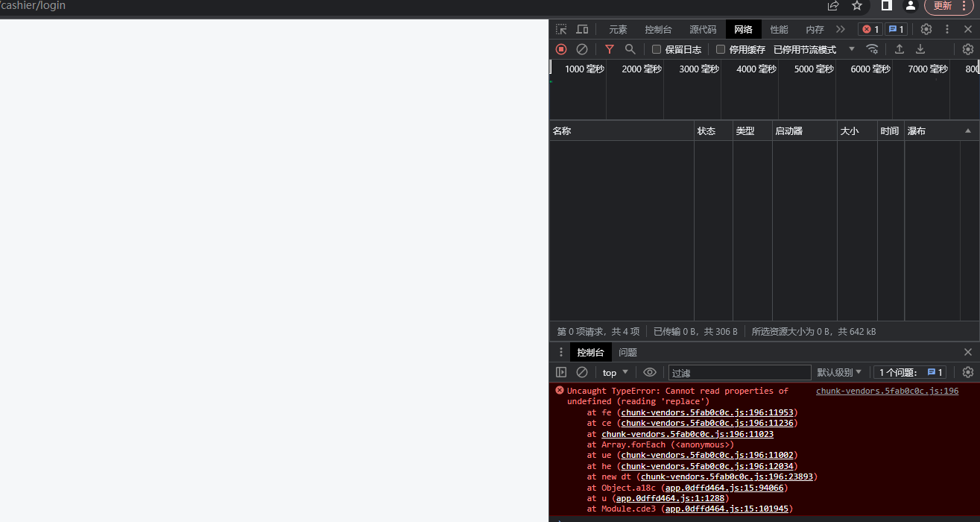Click the export HAR download icon
Image resolution: width=980 pixels, height=522 pixels.
click(x=920, y=49)
